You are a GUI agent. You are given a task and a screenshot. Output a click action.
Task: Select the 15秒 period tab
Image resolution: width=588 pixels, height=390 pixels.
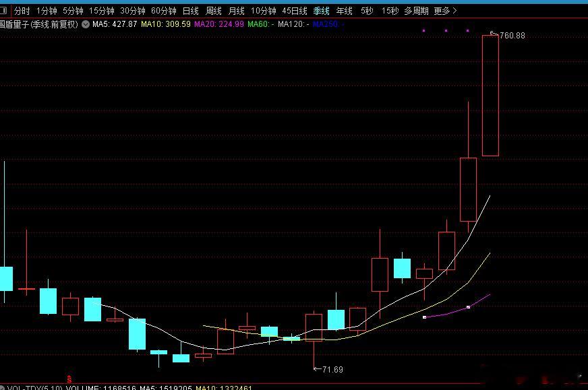[x=390, y=11]
